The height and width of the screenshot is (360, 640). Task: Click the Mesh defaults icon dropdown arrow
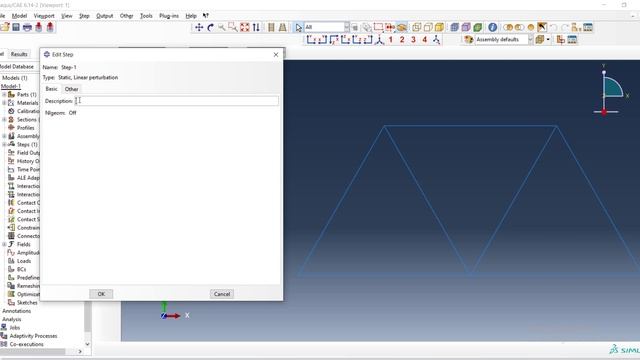pos(548,40)
